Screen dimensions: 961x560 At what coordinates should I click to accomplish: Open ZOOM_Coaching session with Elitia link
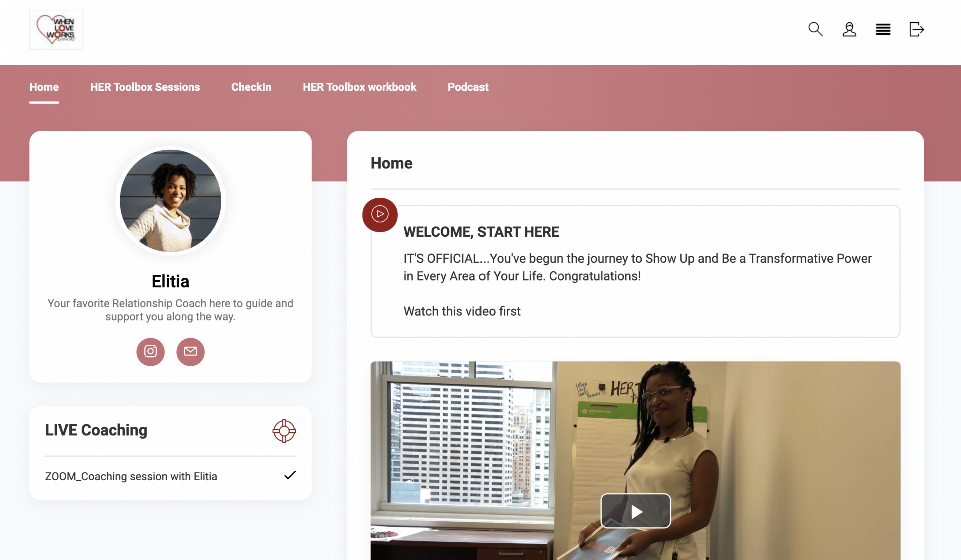point(131,476)
